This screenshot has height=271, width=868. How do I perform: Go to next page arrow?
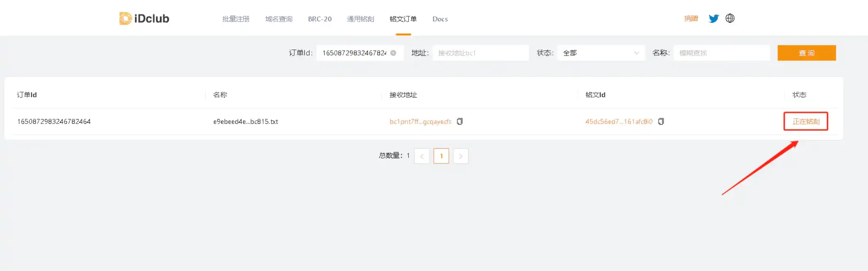point(461,156)
